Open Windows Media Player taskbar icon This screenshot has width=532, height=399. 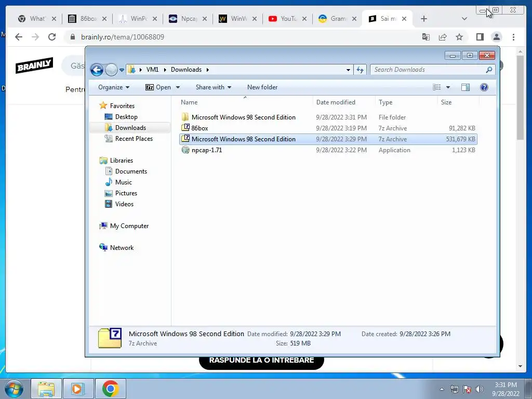pos(78,389)
